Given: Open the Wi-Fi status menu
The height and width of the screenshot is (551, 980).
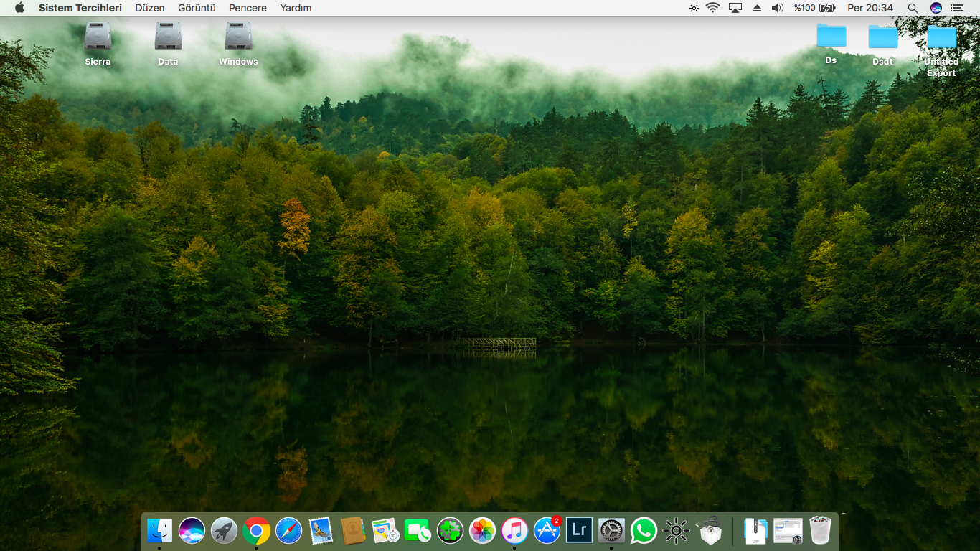Looking at the screenshot, I should click(x=712, y=8).
